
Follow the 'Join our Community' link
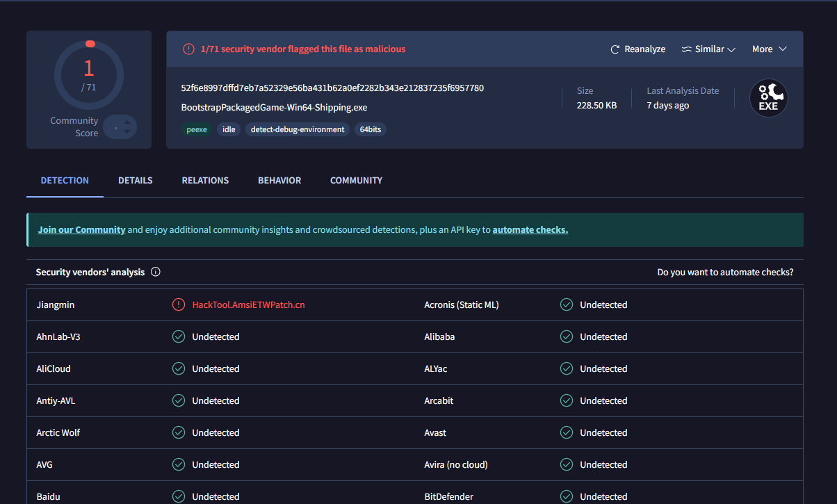81,229
